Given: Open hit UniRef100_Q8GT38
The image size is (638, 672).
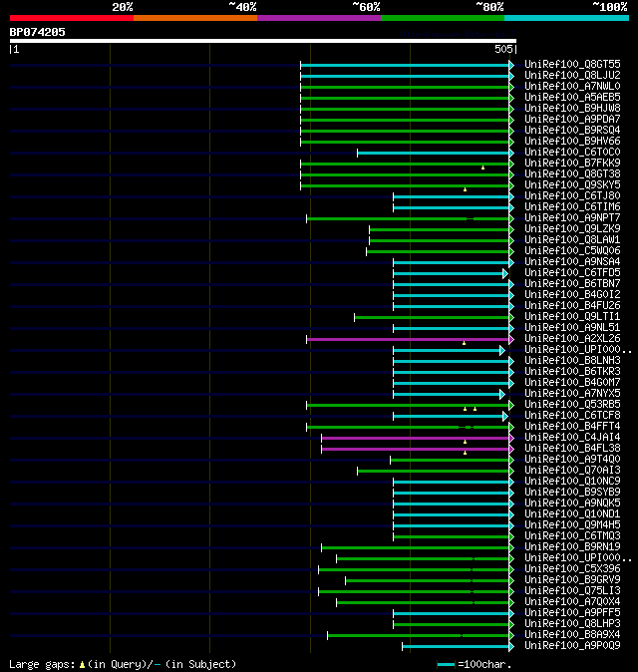Looking at the screenshot, I should (572, 174).
